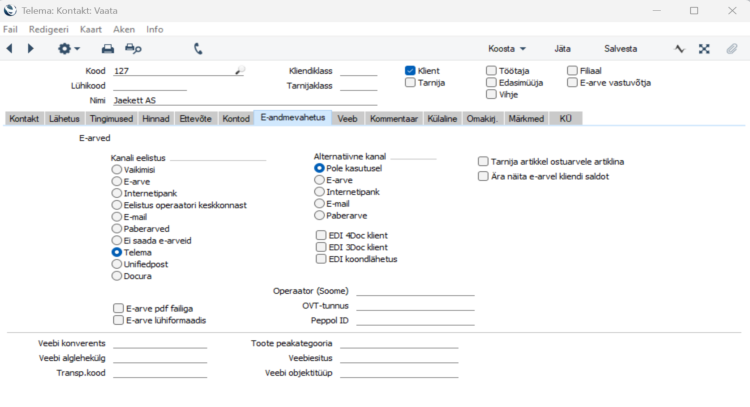
Task: Uncheck the Klient checkbox
Action: point(410,70)
